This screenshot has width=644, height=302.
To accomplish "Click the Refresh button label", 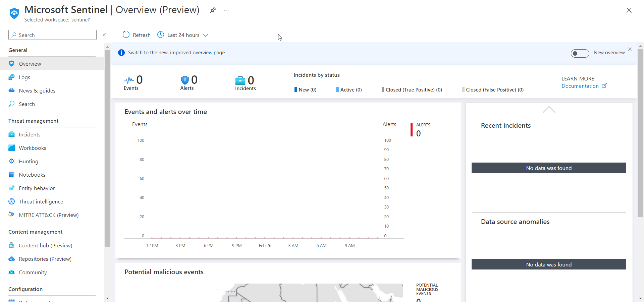I will pyautogui.click(x=142, y=35).
